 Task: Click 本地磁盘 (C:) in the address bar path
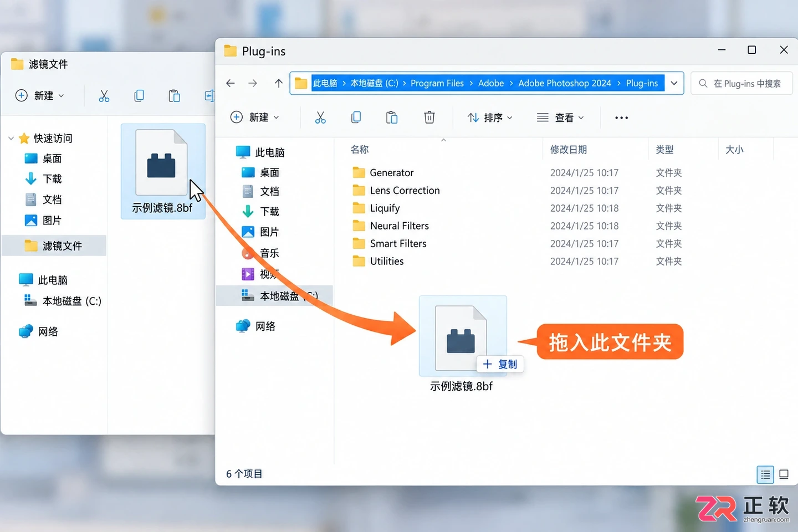tap(375, 83)
